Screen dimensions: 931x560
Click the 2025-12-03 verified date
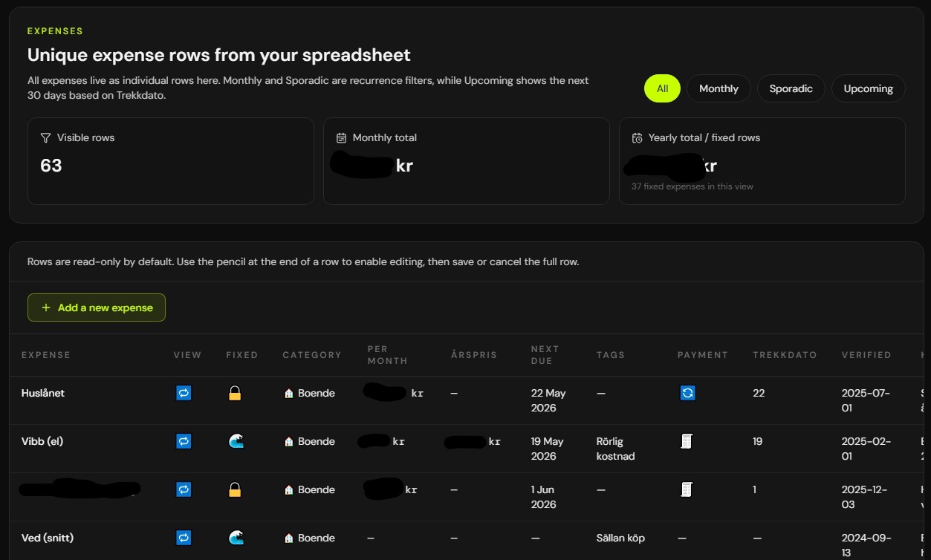tap(864, 497)
